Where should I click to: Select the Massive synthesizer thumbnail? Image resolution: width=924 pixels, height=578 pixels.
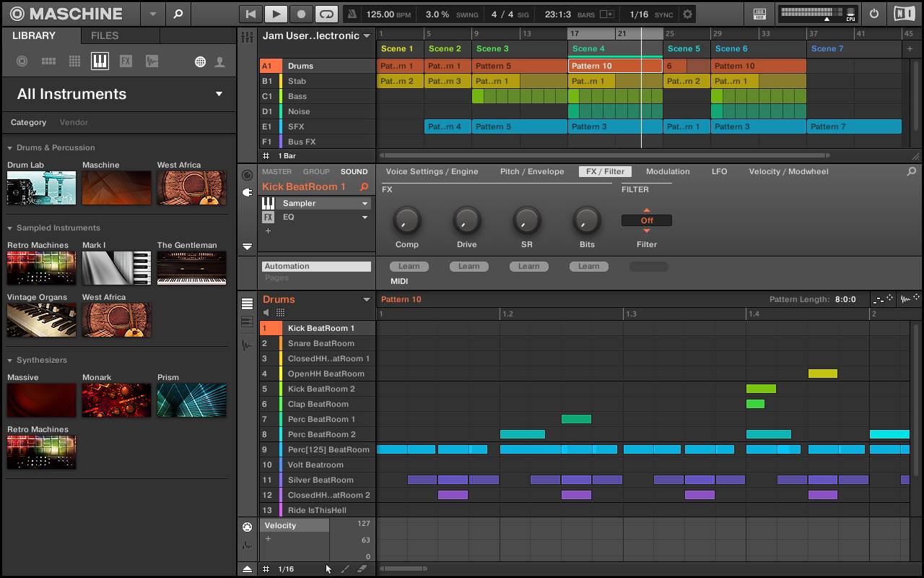[41, 400]
